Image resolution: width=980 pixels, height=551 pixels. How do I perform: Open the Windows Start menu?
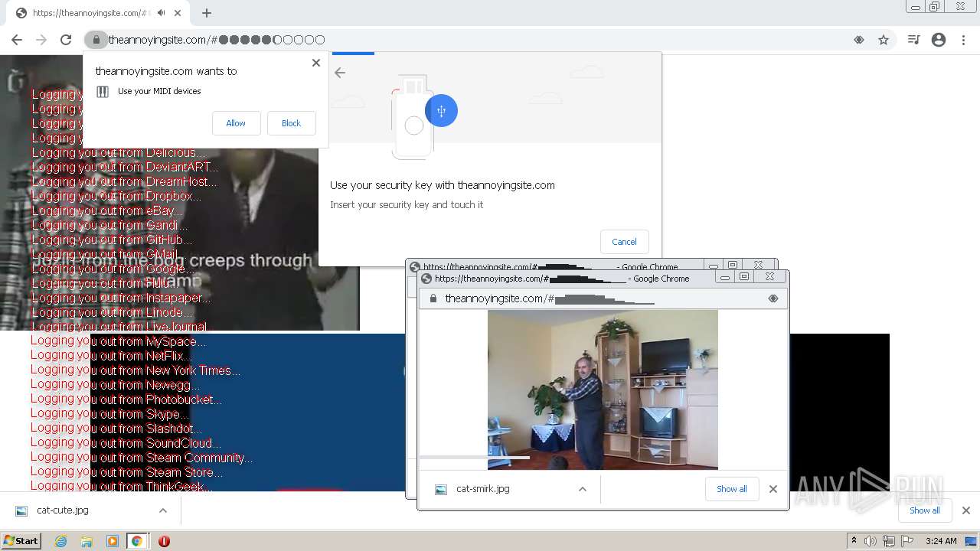pos(21,540)
